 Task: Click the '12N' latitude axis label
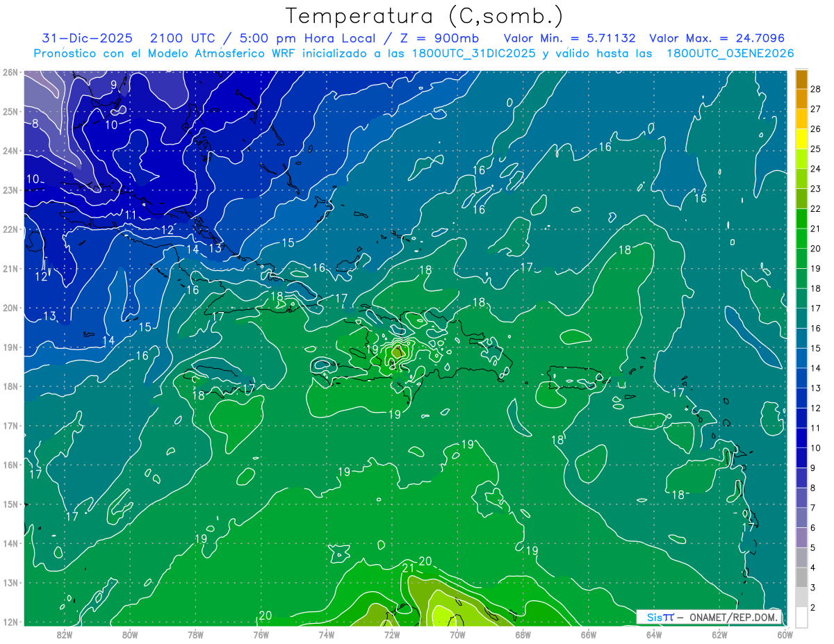coord(10,622)
